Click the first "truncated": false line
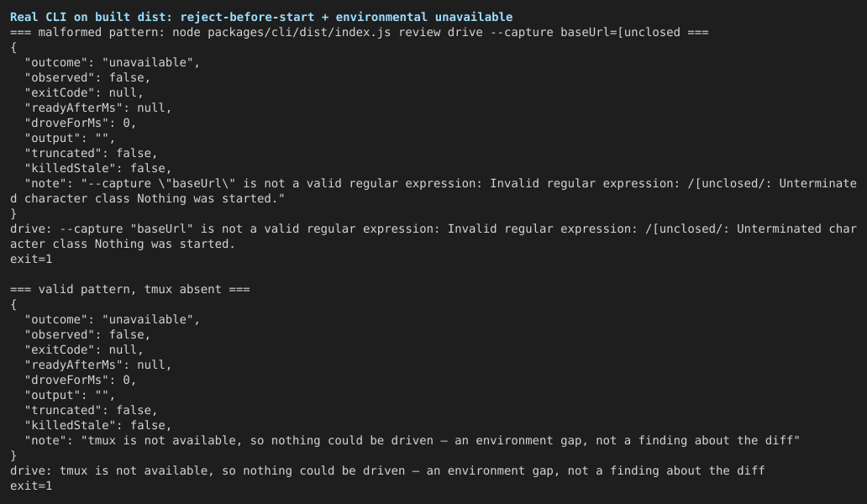 pos(91,153)
